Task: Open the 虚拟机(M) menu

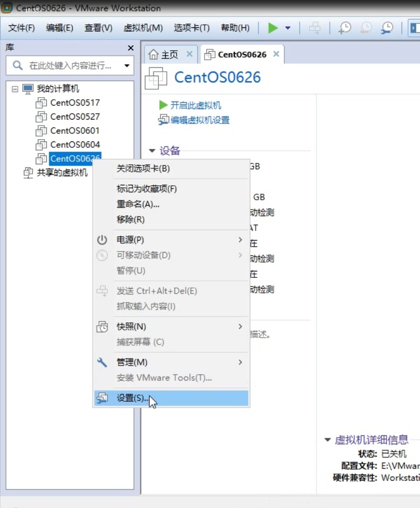Action: tap(143, 28)
